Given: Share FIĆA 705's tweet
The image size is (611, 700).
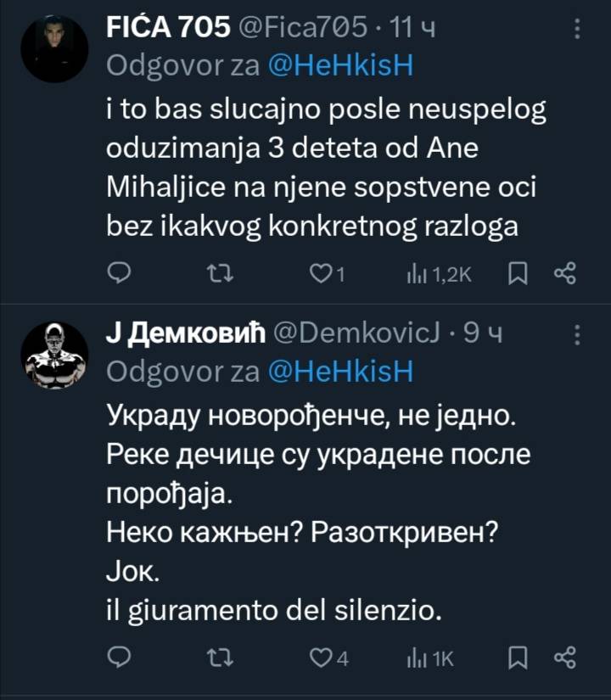Looking at the screenshot, I should 565,272.
